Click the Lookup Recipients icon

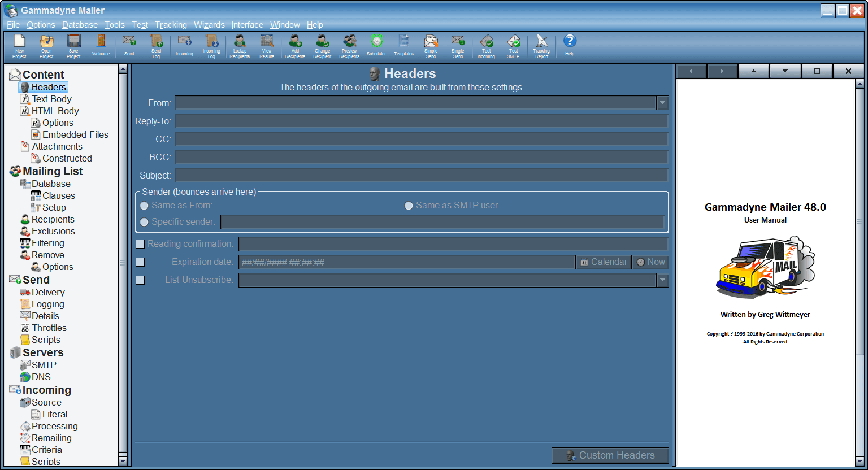[x=240, y=46]
